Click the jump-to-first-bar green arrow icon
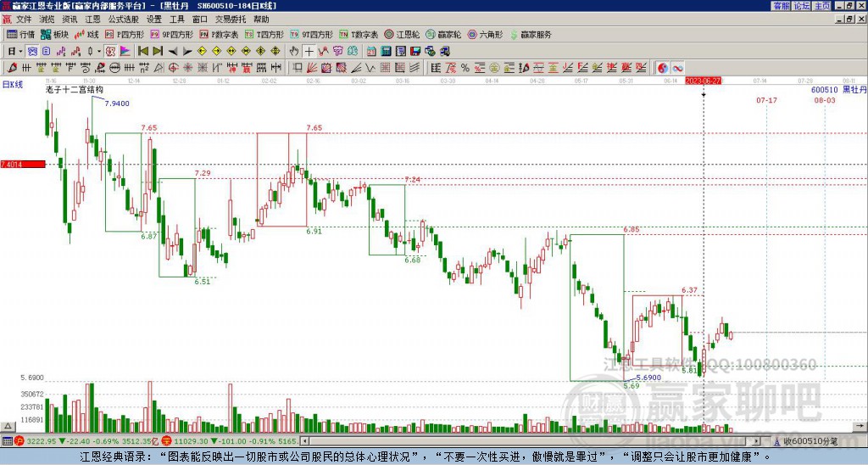This screenshot has width=868, height=465. pos(143,52)
